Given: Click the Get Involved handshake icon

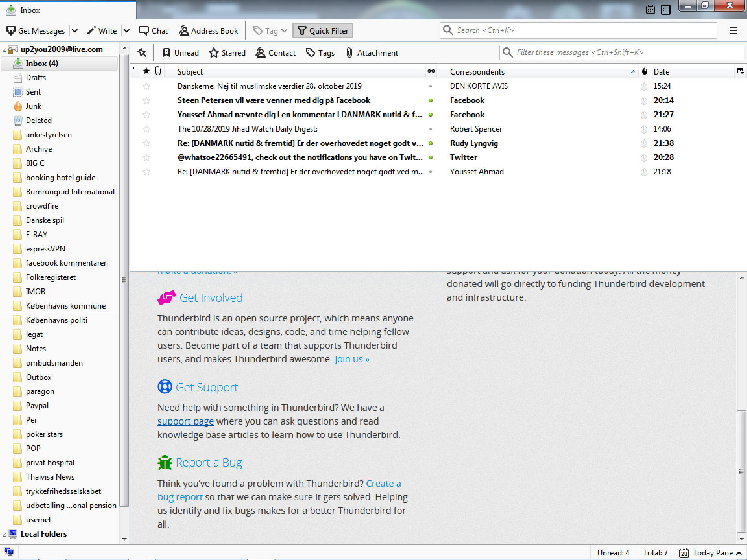Looking at the screenshot, I should point(166,298).
